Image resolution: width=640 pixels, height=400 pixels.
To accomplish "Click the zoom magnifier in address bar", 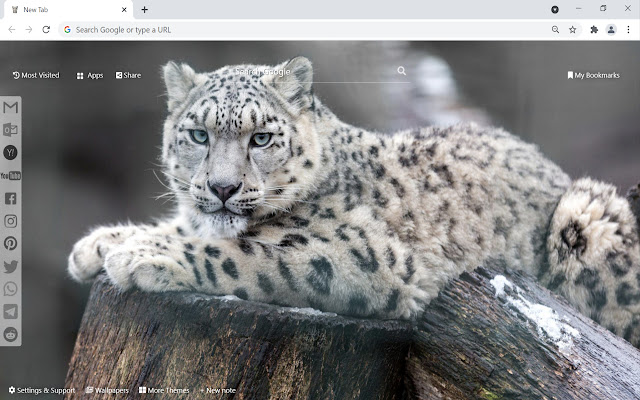I will (556, 29).
